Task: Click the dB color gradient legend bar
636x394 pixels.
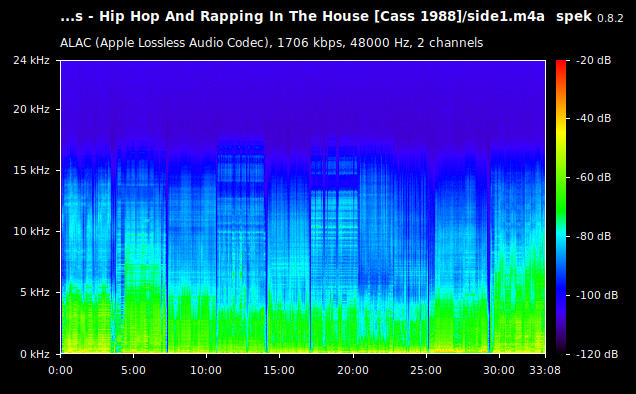Action: point(561,207)
